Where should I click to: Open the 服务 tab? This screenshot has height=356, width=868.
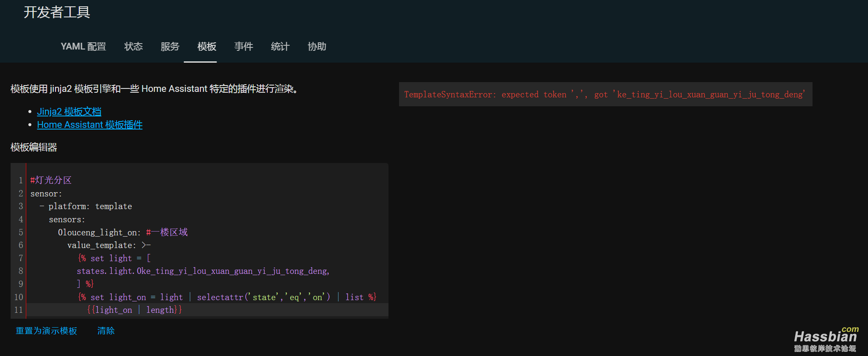pyautogui.click(x=170, y=47)
